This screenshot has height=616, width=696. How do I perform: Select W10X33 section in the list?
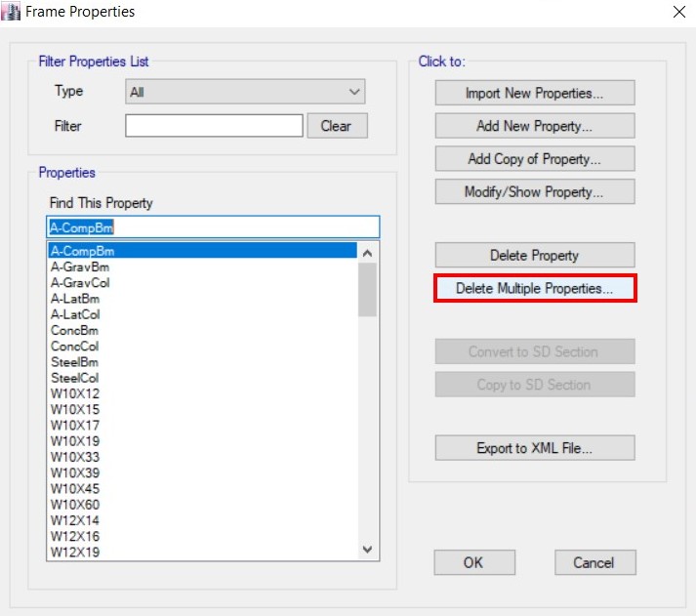[x=202, y=457]
